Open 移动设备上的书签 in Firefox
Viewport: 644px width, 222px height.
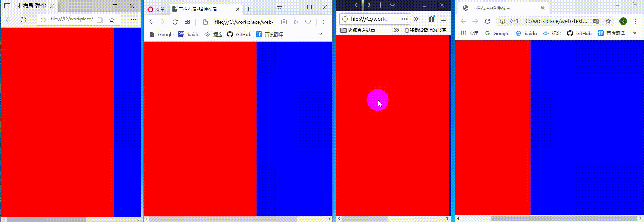coord(425,30)
